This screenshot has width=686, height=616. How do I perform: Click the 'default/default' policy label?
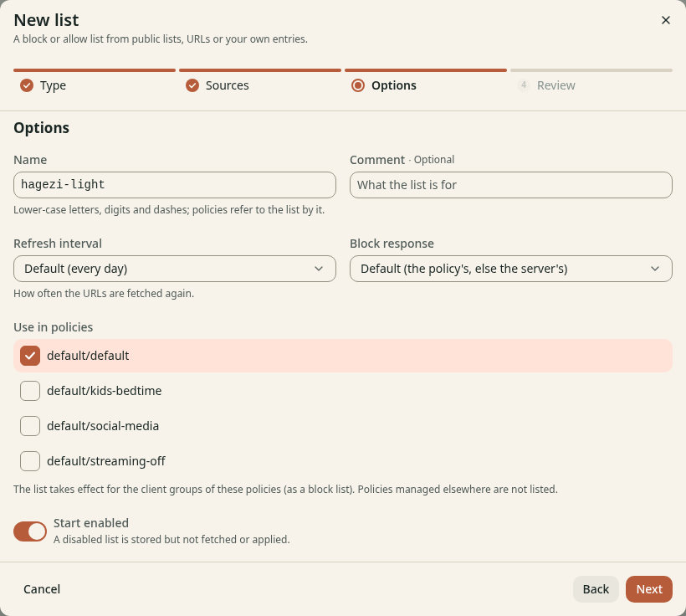click(88, 356)
